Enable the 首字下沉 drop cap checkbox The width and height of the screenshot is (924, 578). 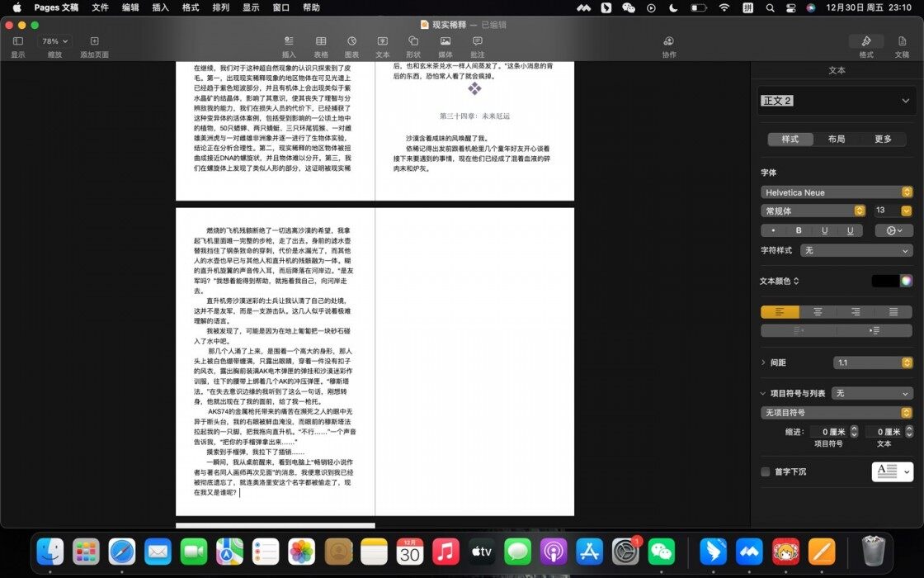(765, 471)
